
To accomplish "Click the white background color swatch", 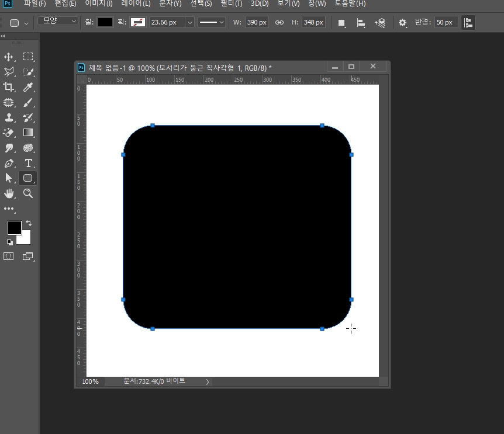I will (26, 239).
